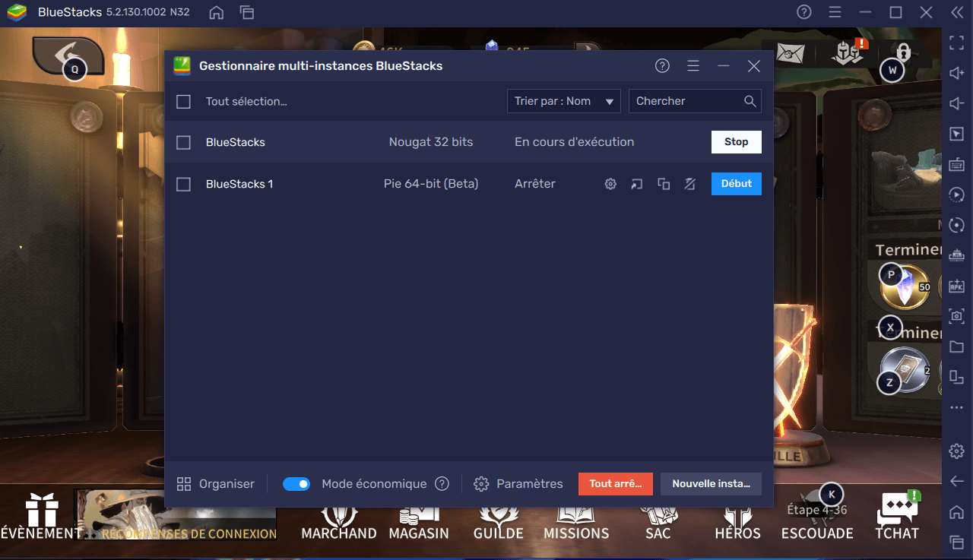973x560 pixels.
Task: Lock the mouse cursor via sidebar icon
Action: click(x=956, y=134)
